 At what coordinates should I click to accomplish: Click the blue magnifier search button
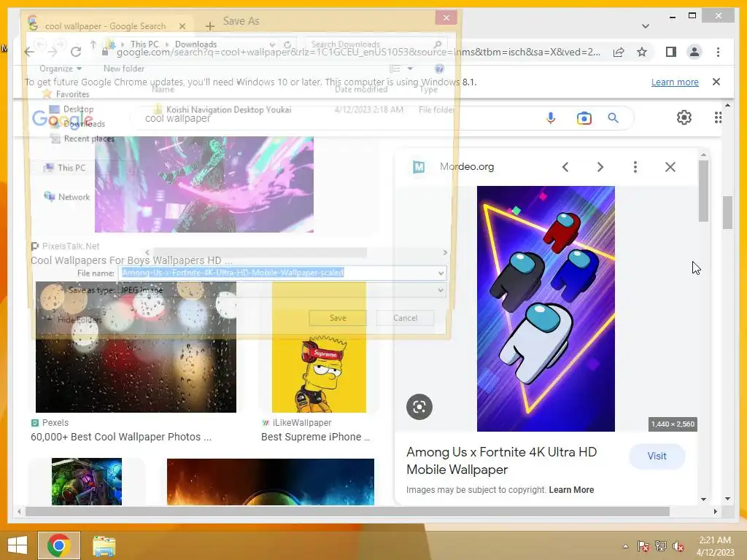[x=613, y=117]
